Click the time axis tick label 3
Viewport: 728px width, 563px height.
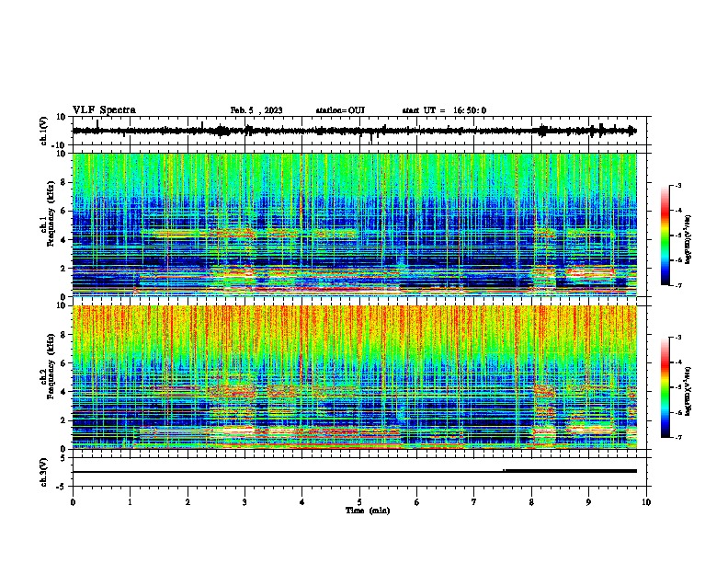(x=245, y=502)
